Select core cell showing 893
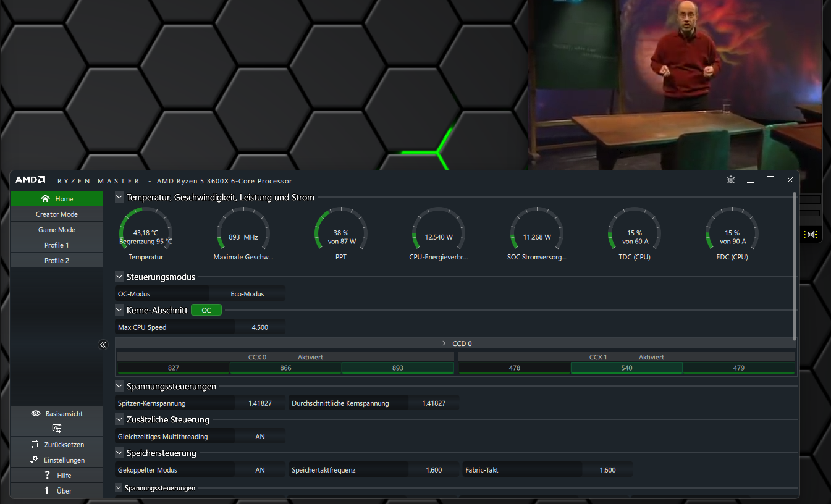 click(398, 367)
